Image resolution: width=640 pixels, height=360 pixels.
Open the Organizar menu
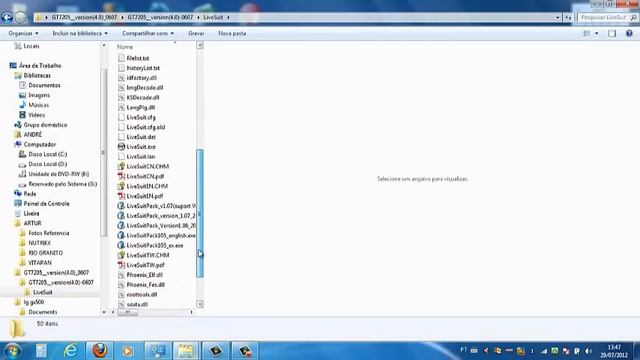pos(23,33)
